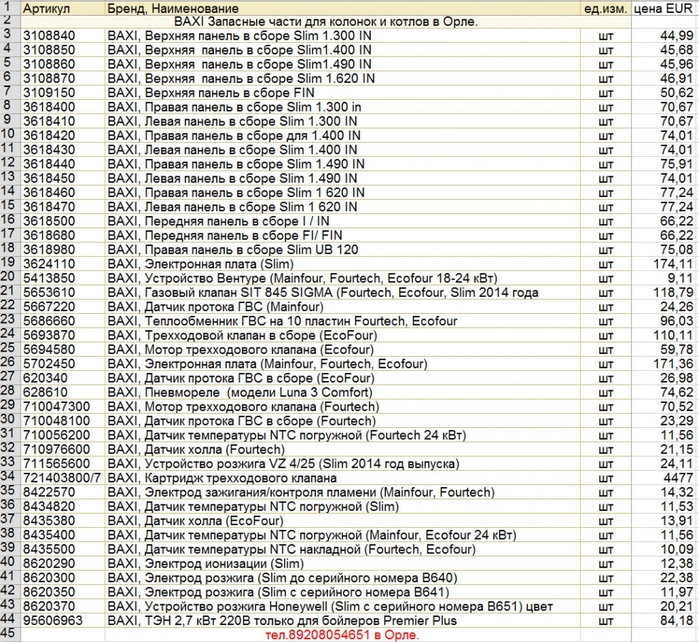
Task: Select cell 'Электрод ионизации (Slim)'
Action: coord(343,564)
